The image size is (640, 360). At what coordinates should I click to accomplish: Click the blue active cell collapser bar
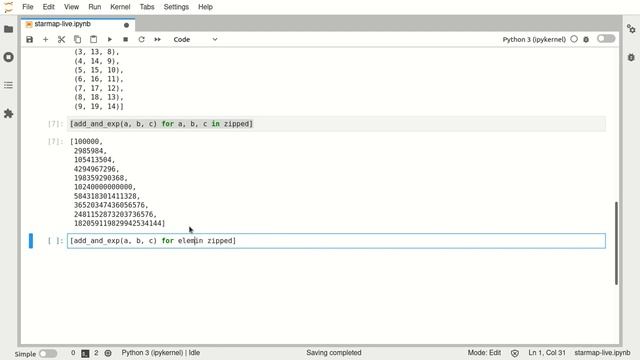coord(31,241)
